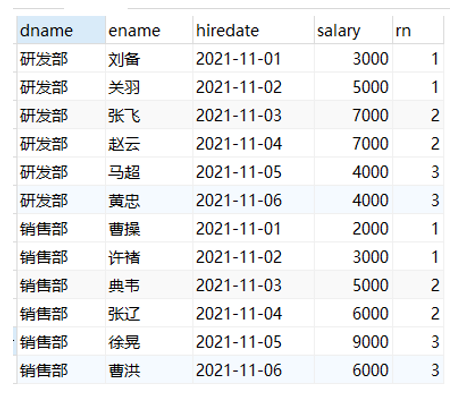Select the rn column header
This screenshot has height=396, width=458.
(418, 30)
